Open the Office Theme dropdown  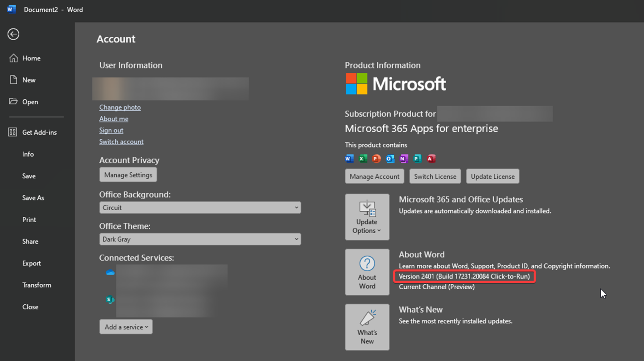coord(200,239)
